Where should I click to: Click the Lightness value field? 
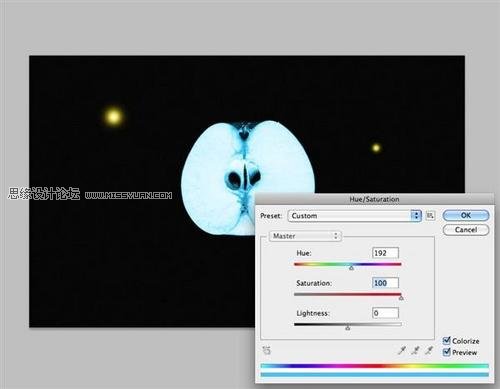[385, 313]
